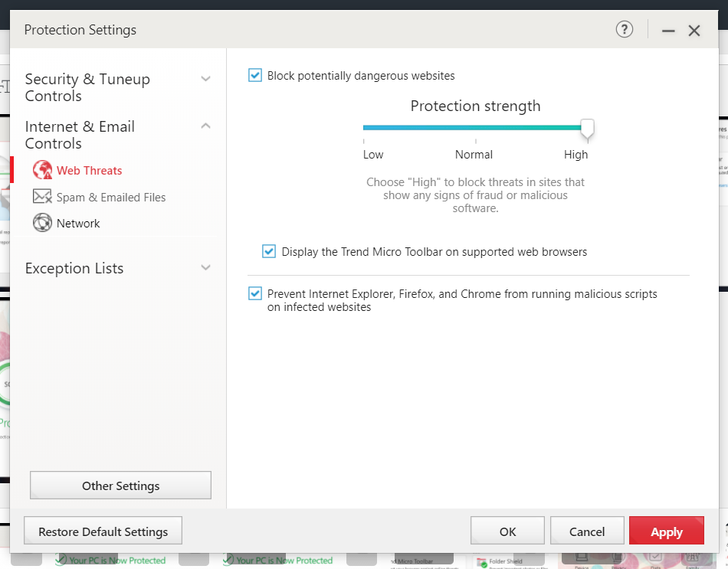
Task: Open Security & Tuneup Controls heading
Action: coord(87,87)
